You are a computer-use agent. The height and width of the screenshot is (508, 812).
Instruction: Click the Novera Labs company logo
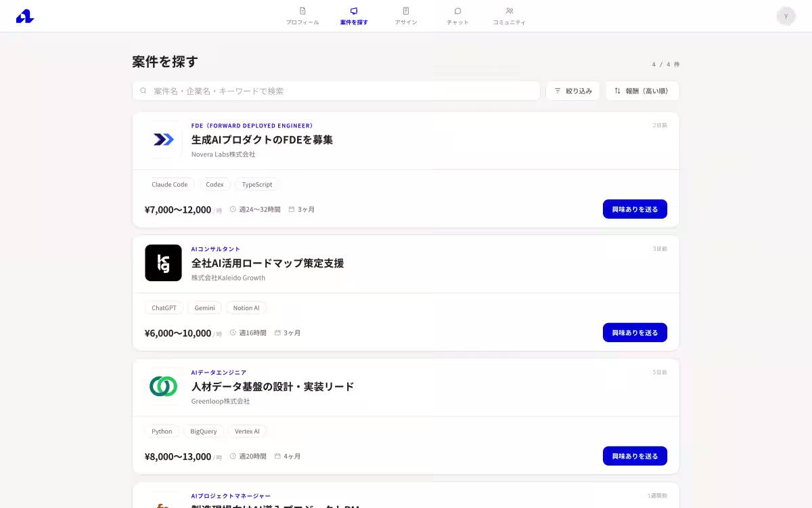tap(163, 140)
